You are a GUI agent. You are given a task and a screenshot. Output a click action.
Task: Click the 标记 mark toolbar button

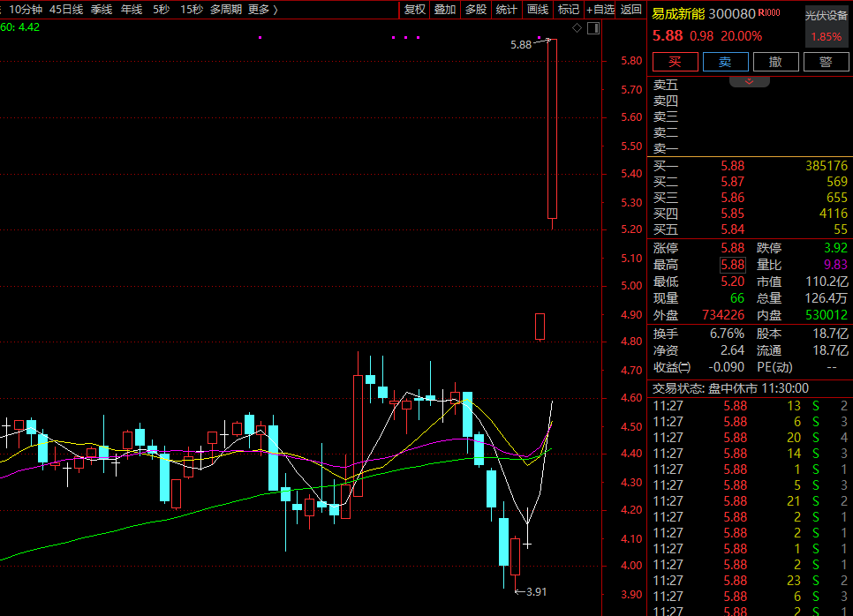click(569, 9)
